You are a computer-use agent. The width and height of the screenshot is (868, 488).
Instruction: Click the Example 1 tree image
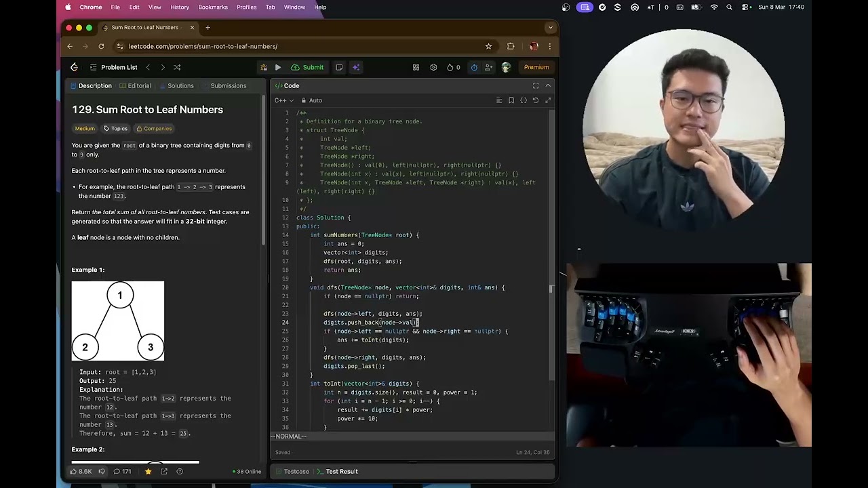pyautogui.click(x=118, y=321)
